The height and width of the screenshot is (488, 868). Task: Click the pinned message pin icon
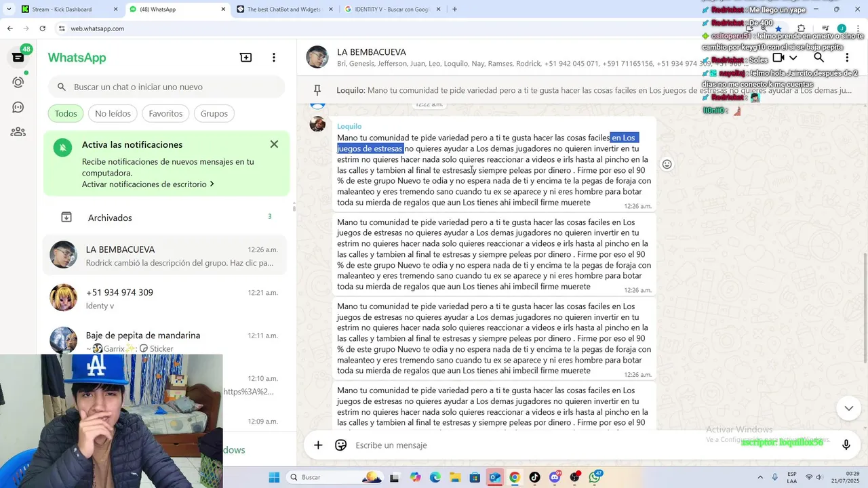click(x=317, y=90)
